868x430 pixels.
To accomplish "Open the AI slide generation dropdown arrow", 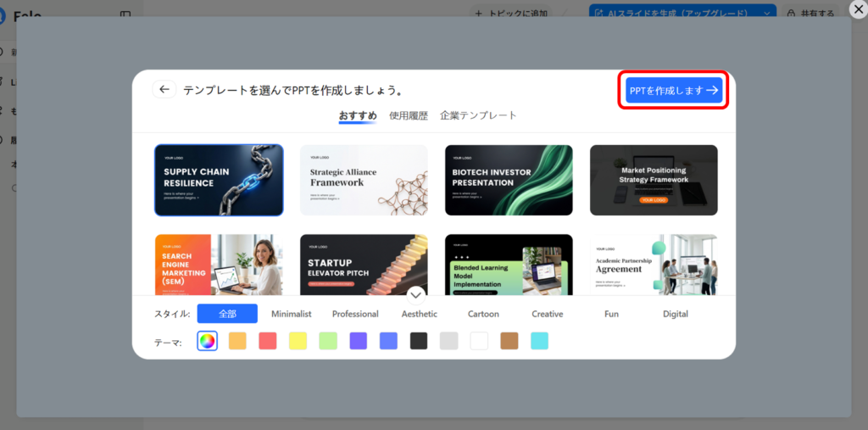I will (x=767, y=14).
